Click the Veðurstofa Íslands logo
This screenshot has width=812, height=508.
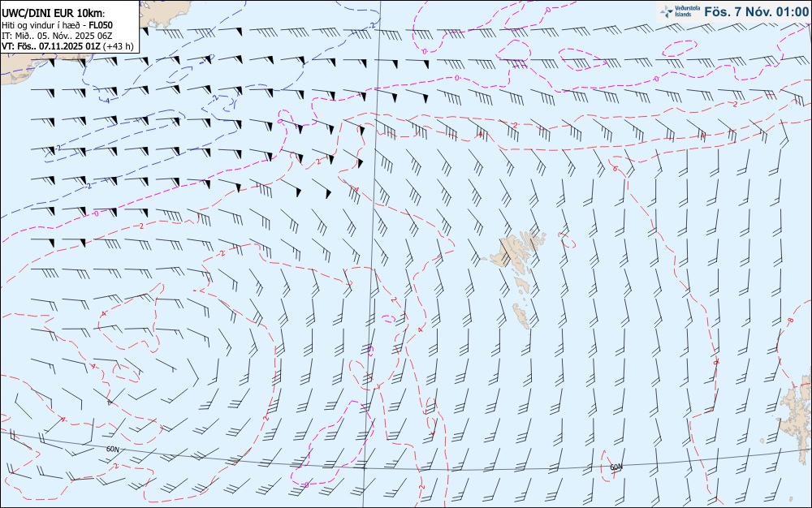point(679,11)
